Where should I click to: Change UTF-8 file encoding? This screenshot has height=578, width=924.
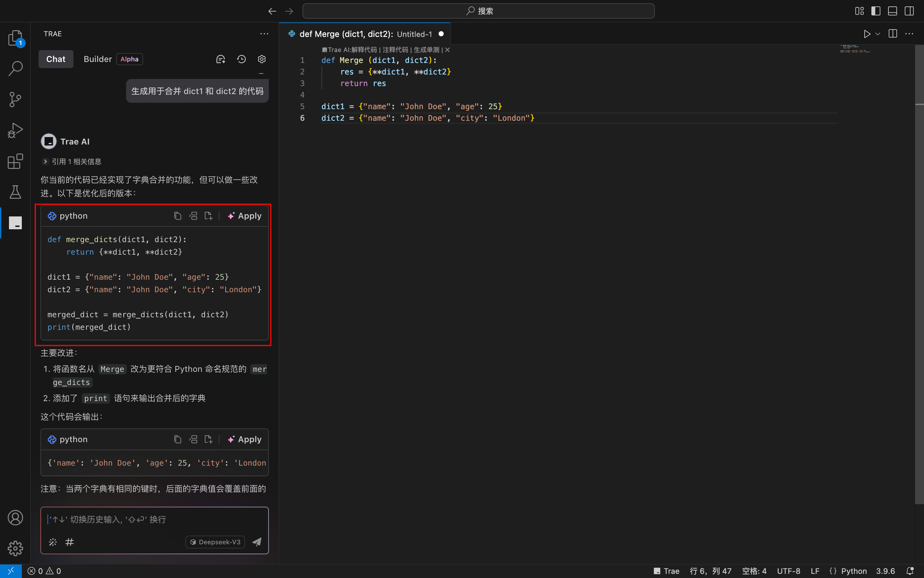click(x=789, y=571)
